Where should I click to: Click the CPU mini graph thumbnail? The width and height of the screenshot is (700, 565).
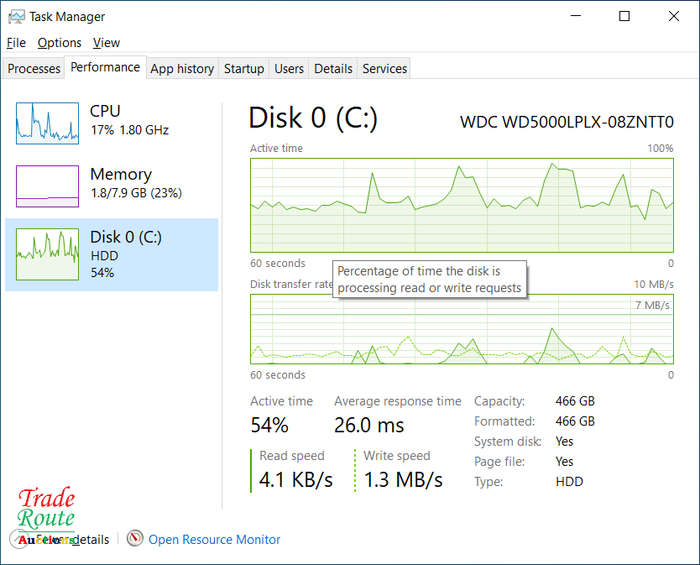47,123
